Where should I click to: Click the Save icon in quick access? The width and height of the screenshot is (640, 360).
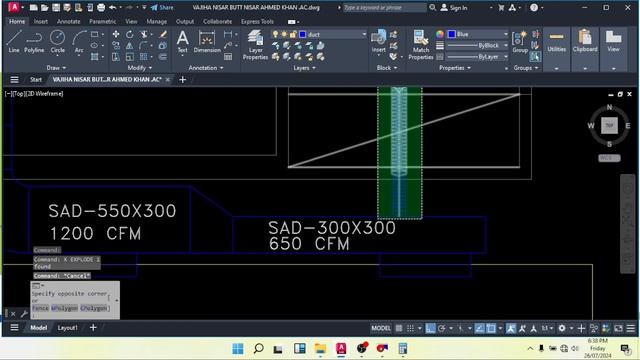[x=56, y=7]
